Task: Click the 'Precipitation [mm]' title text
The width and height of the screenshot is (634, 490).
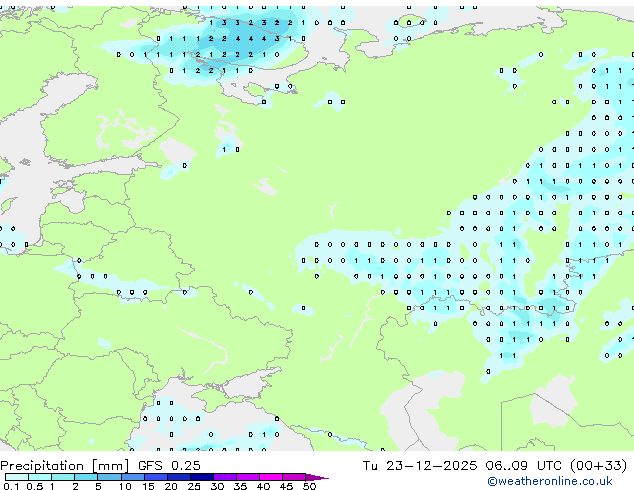Action: click(65, 466)
